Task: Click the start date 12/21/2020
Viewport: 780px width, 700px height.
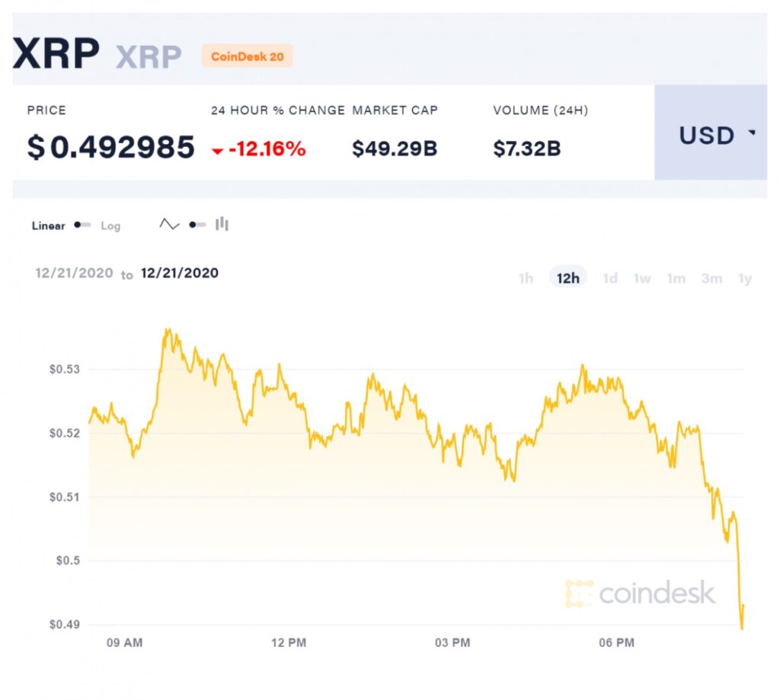Action: (x=74, y=273)
